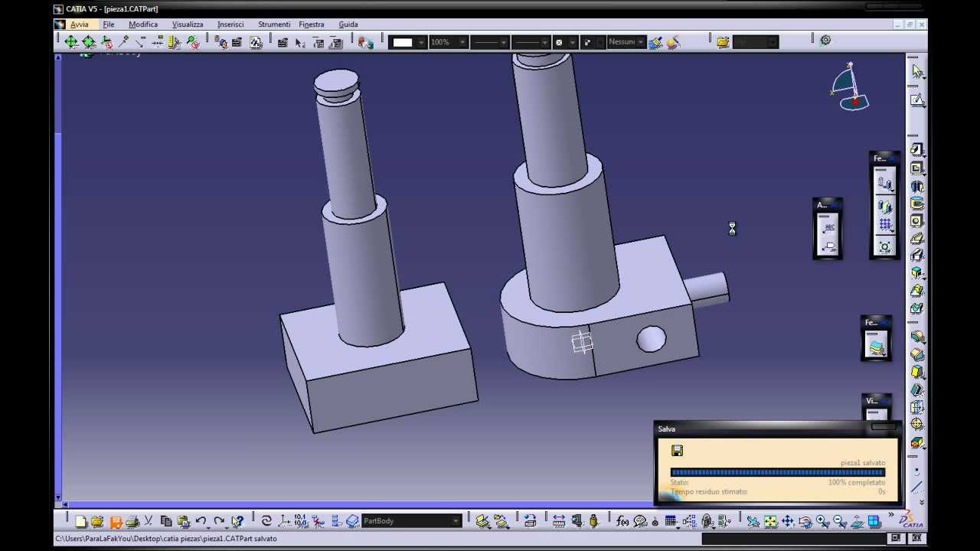Click the Groove tool icon
Viewport: 980px width, 551px height.
coord(917,204)
